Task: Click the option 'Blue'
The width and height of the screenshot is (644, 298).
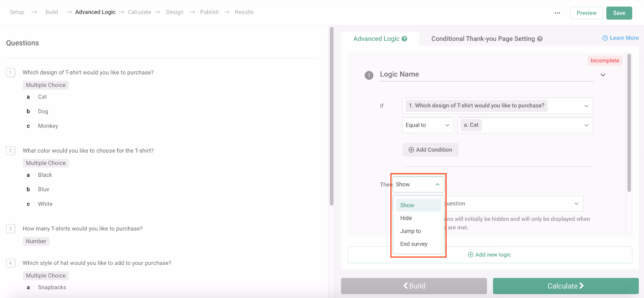Action: [43, 189]
